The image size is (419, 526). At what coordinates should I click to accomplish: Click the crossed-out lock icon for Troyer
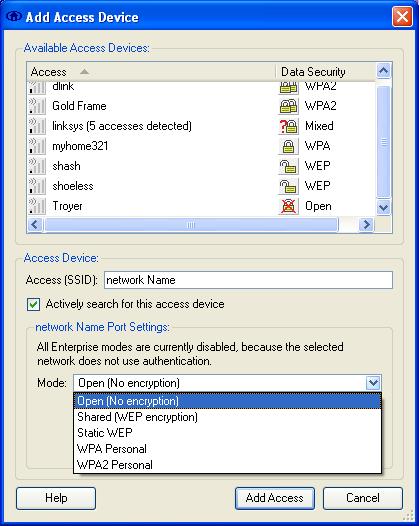point(288,206)
